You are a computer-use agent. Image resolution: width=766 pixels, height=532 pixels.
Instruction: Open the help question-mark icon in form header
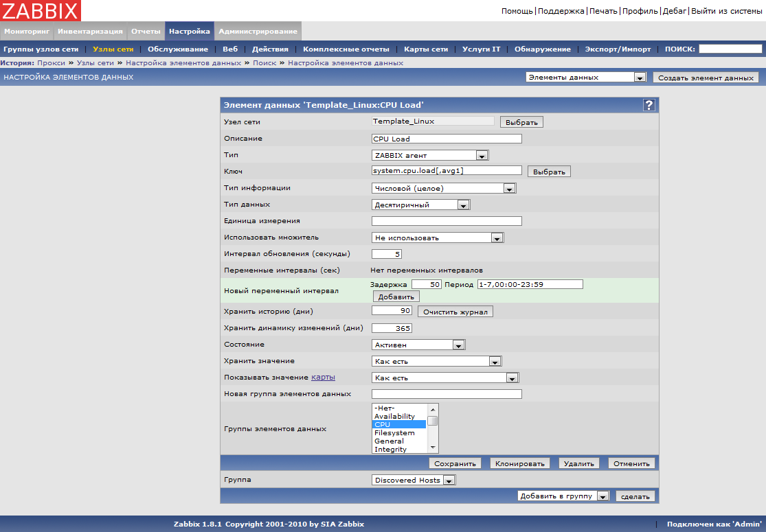[649, 105]
